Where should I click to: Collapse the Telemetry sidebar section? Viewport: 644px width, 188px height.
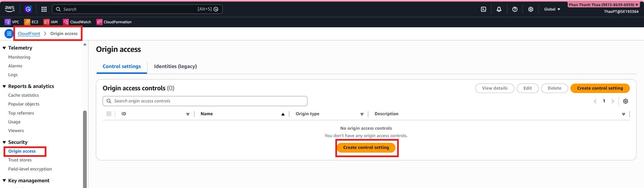4,48
